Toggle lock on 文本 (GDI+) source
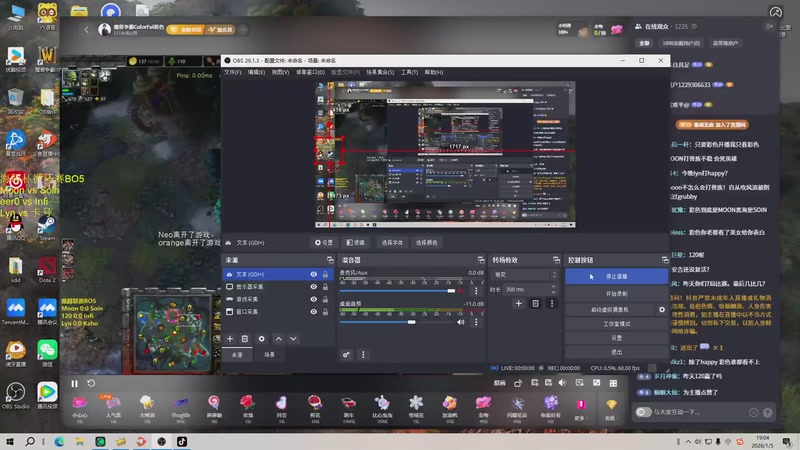800x450 pixels. click(x=326, y=274)
